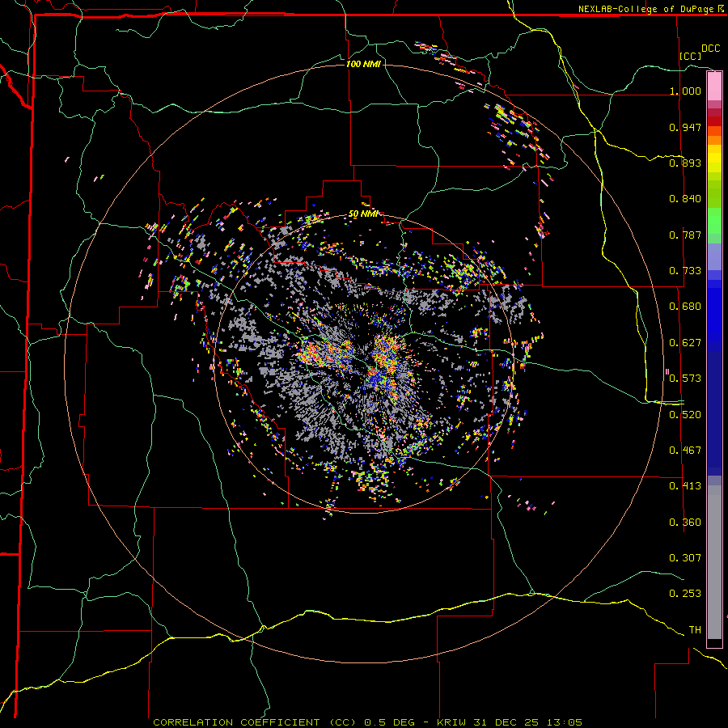Click the bright green segment of the color bar

click(x=714, y=221)
